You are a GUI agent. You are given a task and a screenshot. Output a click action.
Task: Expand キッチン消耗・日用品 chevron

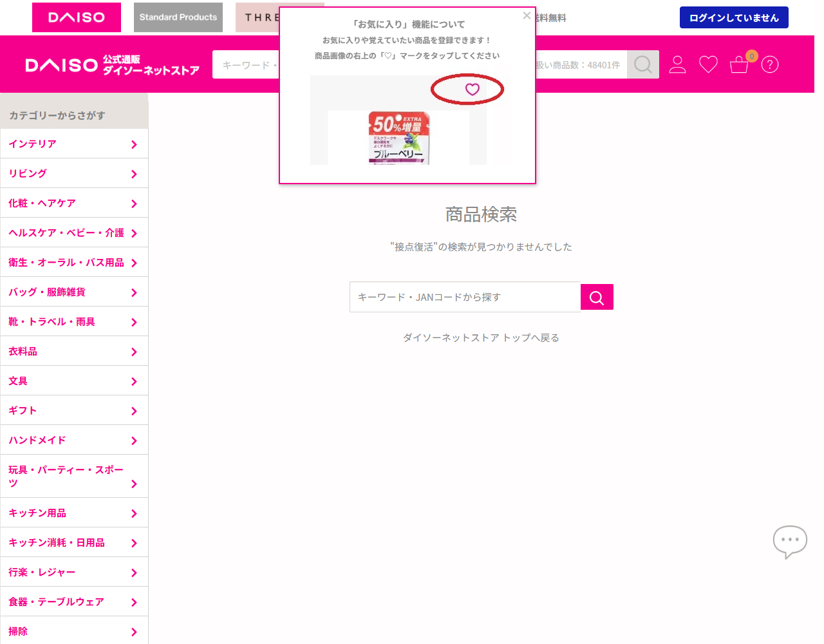[x=134, y=543]
